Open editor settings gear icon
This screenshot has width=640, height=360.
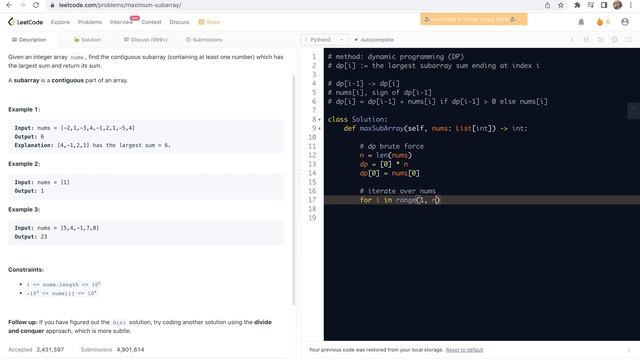tap(614, 40)
